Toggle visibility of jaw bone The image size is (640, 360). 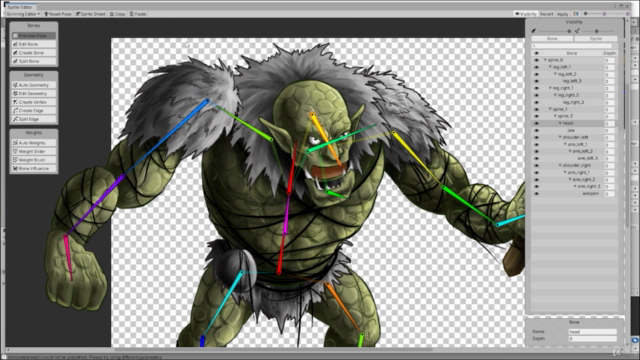click(536, 131)
